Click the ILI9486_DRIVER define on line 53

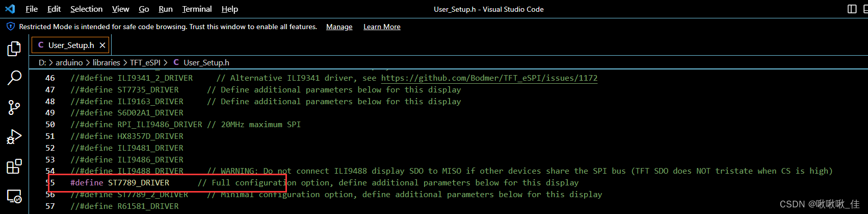click(150, 160)
